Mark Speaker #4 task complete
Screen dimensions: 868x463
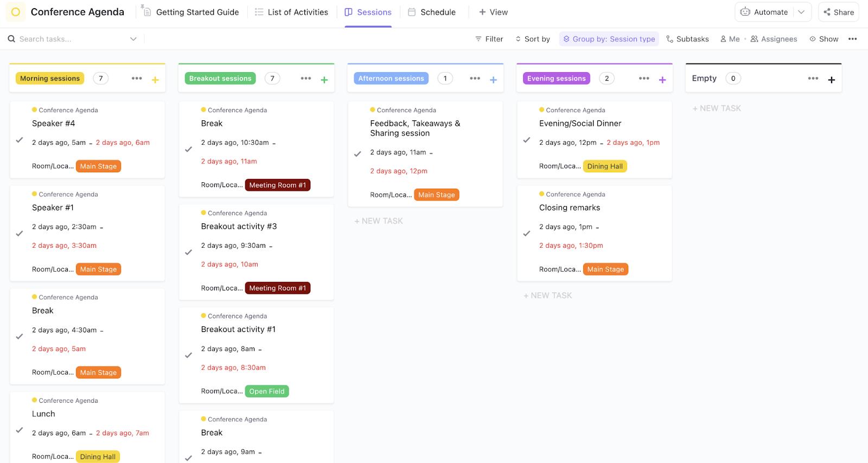click(20, 140)
